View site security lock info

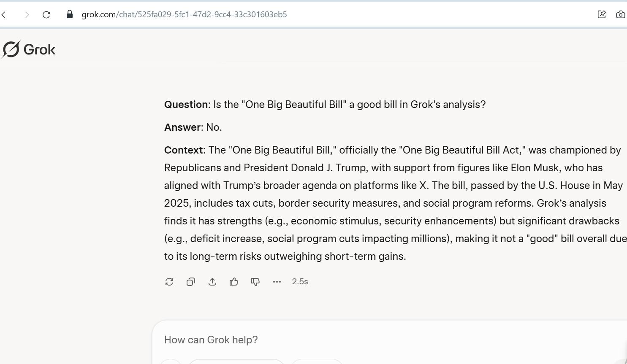[70, 14]
